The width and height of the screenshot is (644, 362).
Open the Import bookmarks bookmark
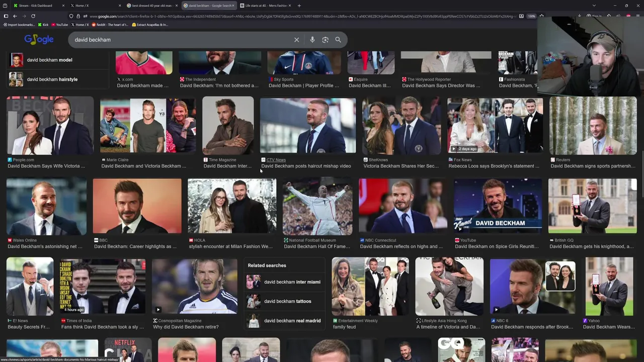point(19,25)
